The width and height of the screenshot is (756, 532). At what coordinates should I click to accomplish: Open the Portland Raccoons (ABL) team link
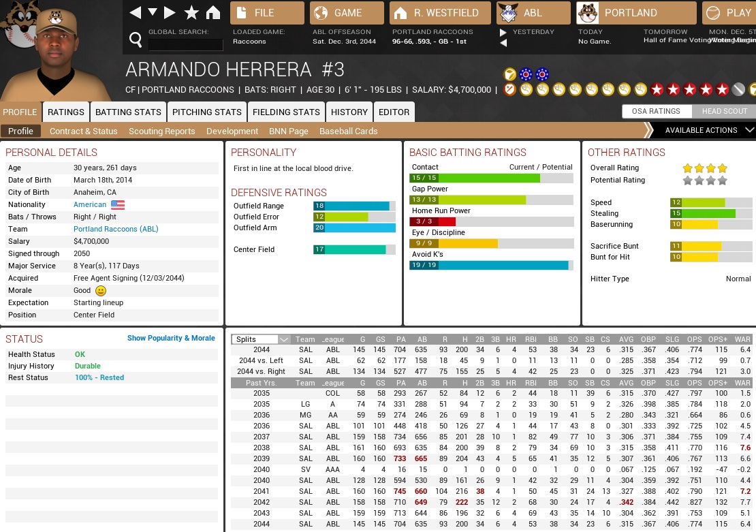116,229
